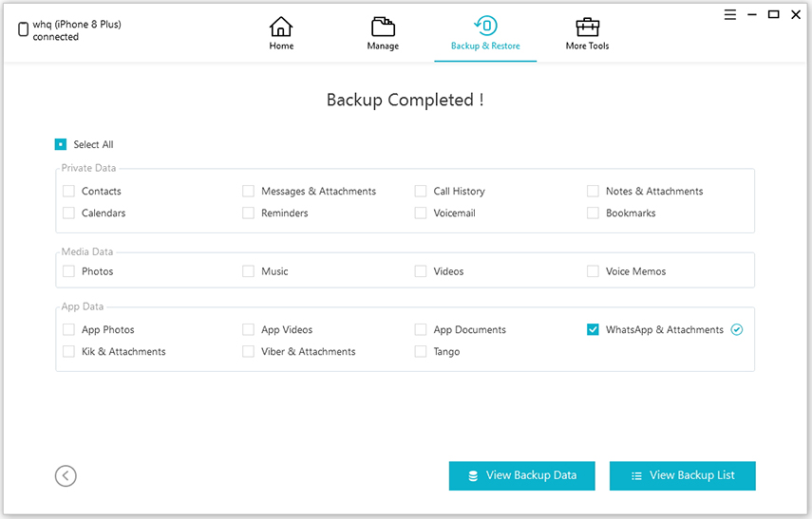This screenshot has width=812, height=519.
Task: Select the Voice Memos checkbox
Action: (x=593, y=271)
